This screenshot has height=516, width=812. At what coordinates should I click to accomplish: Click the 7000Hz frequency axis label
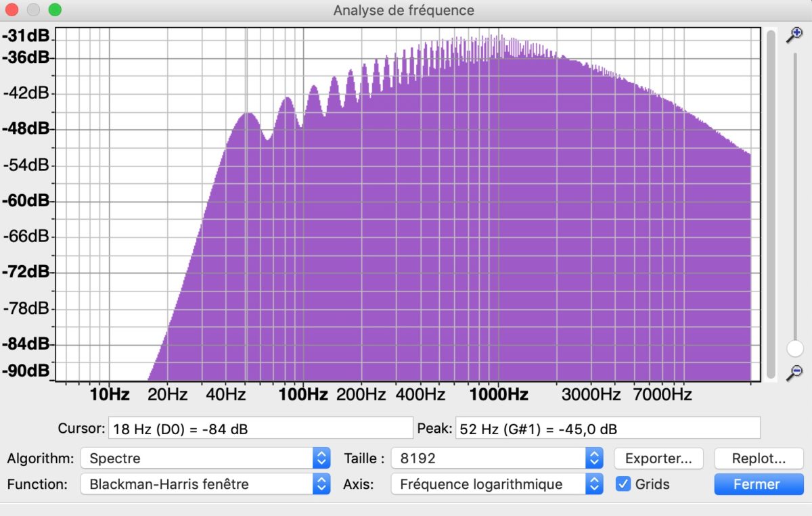[663, 394]
